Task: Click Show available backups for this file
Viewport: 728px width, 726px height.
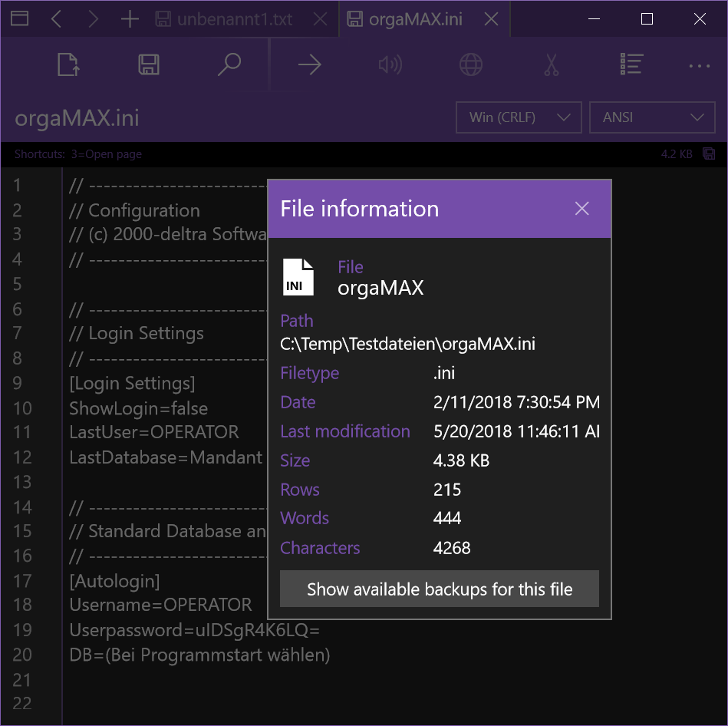Action: (440, 589)
